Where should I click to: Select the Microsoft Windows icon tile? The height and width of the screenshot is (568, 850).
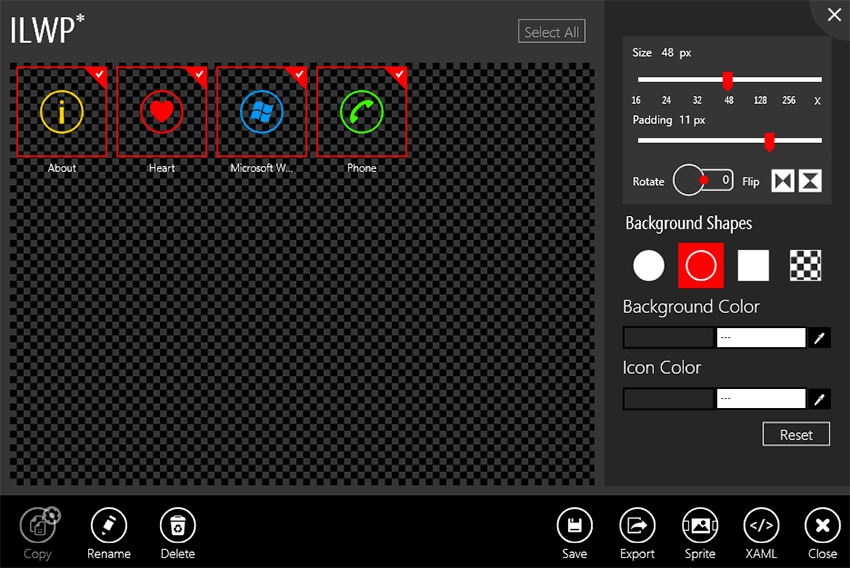[261, 112]
